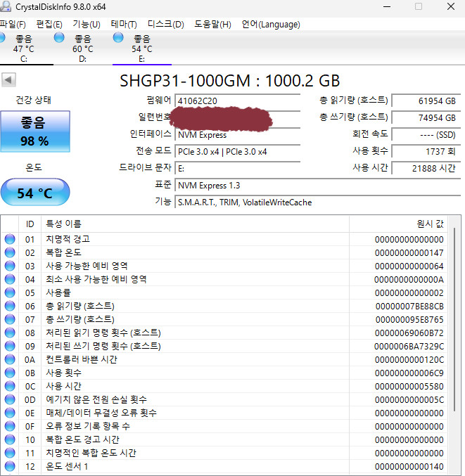Click power on count value 1737 회
Viewport: 465px width, 476px height.
(426, 151)
